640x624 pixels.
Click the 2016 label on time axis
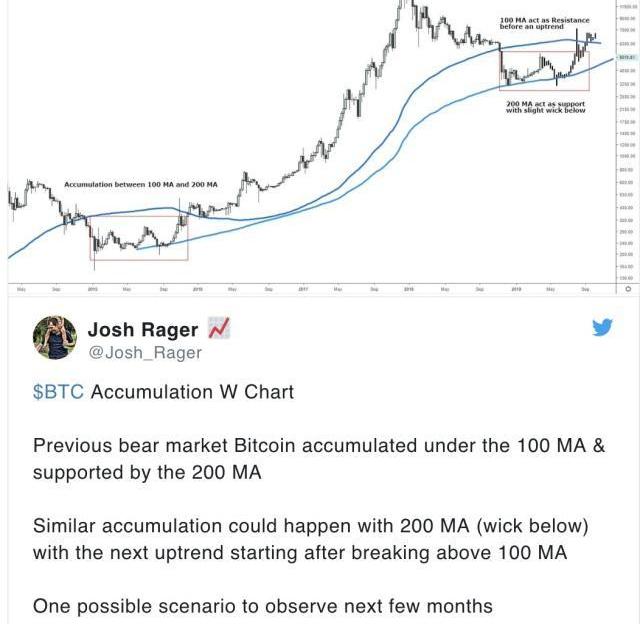(x=196, y=289)
